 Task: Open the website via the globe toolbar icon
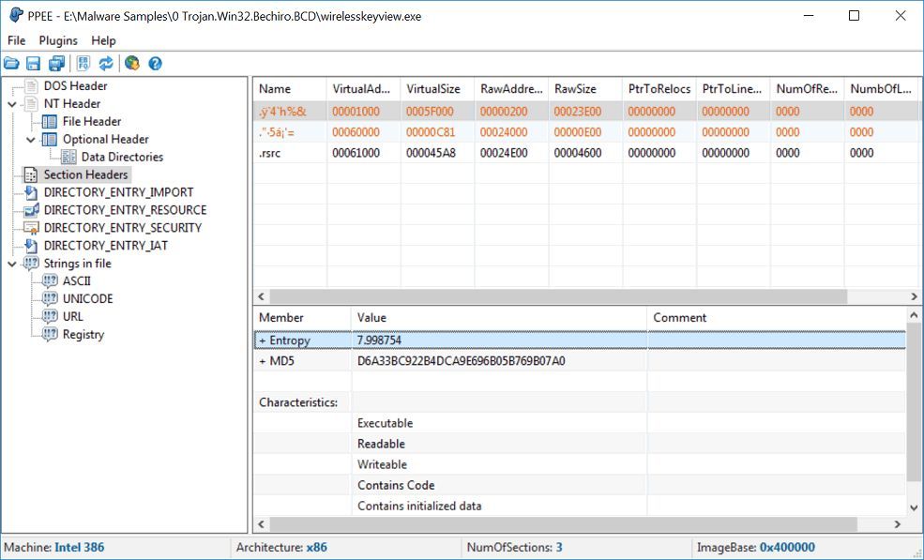coord(129,63)
